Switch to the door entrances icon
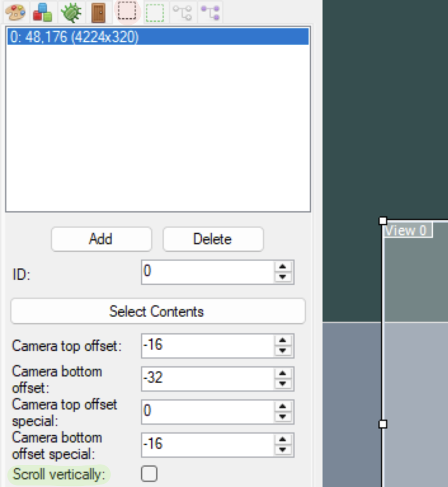 [x=99, y=12]
